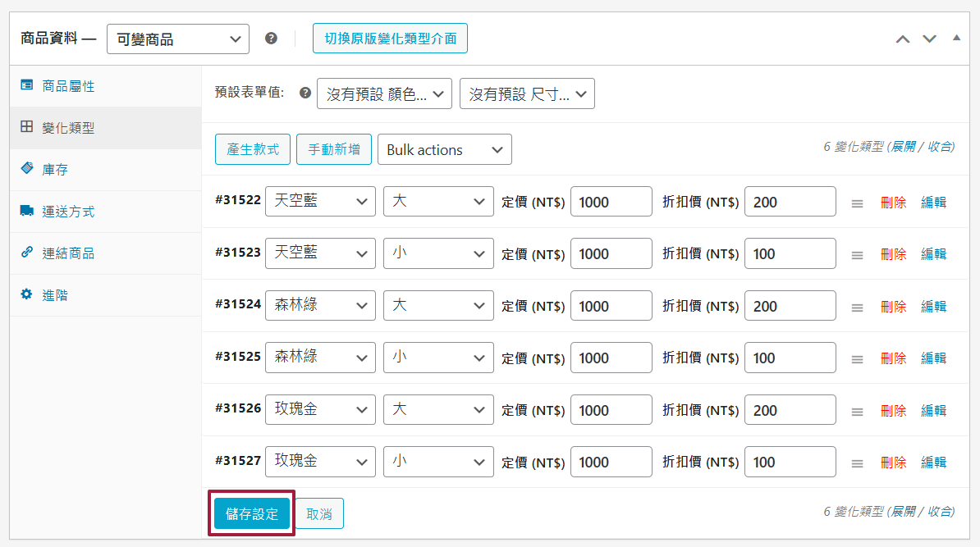Switch to the 切換原版變化類型介面 view
The image size is (980, 547).
point(390,38)
